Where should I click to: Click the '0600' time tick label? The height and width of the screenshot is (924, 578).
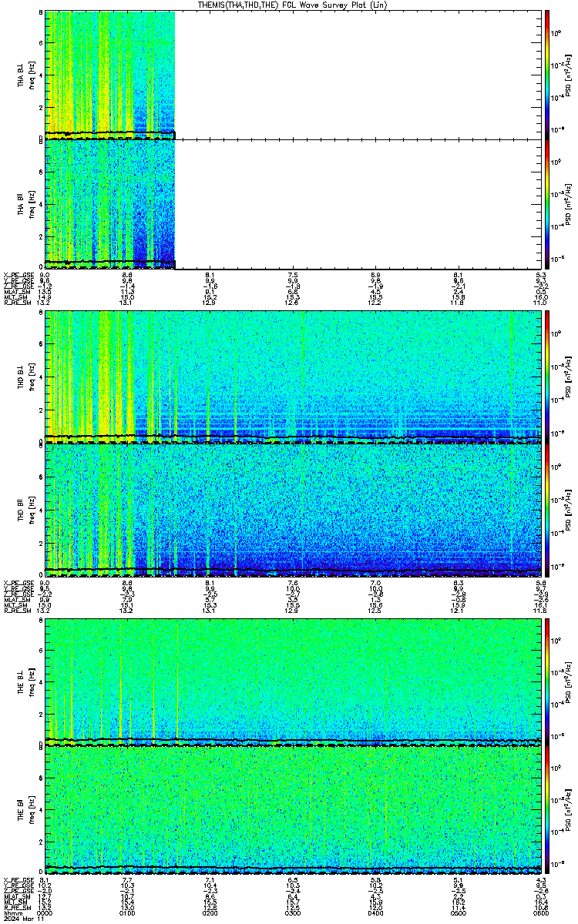click(x=540, y=912)
